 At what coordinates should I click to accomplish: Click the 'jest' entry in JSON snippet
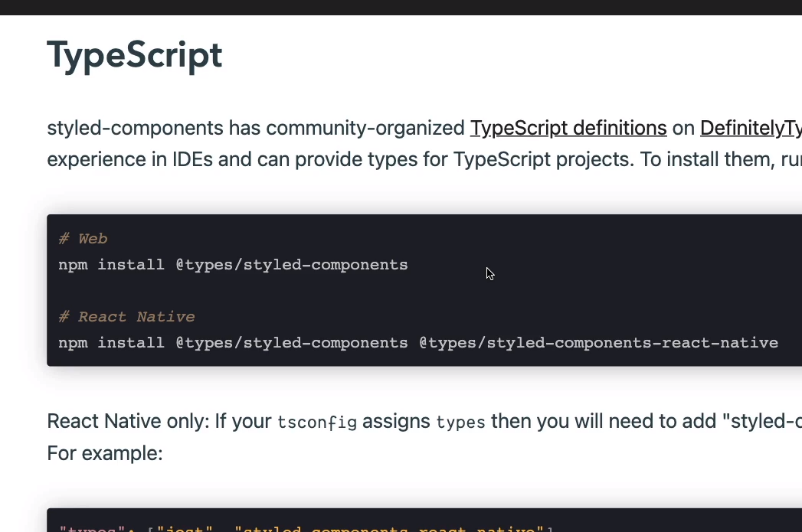click(186, 528)
